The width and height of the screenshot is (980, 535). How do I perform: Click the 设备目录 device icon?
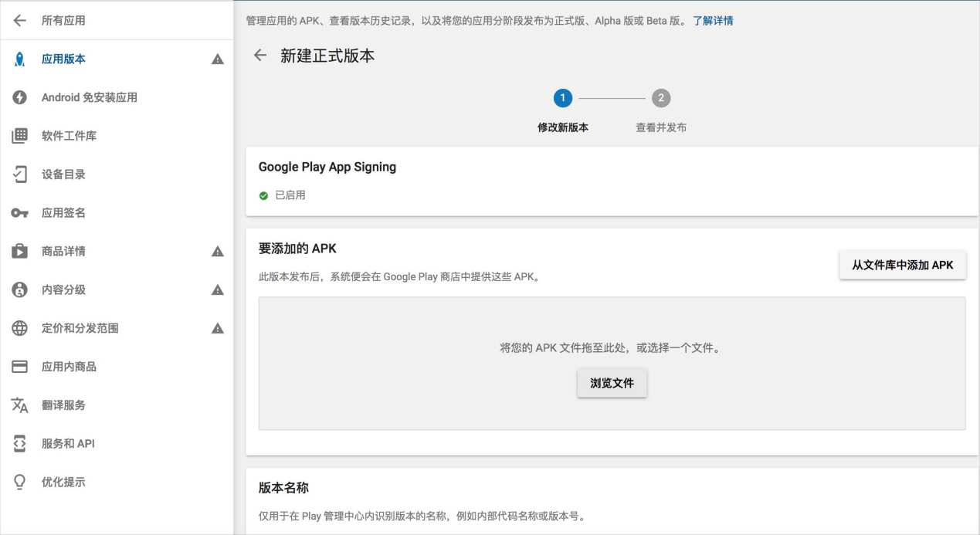(x=19, y=174)
